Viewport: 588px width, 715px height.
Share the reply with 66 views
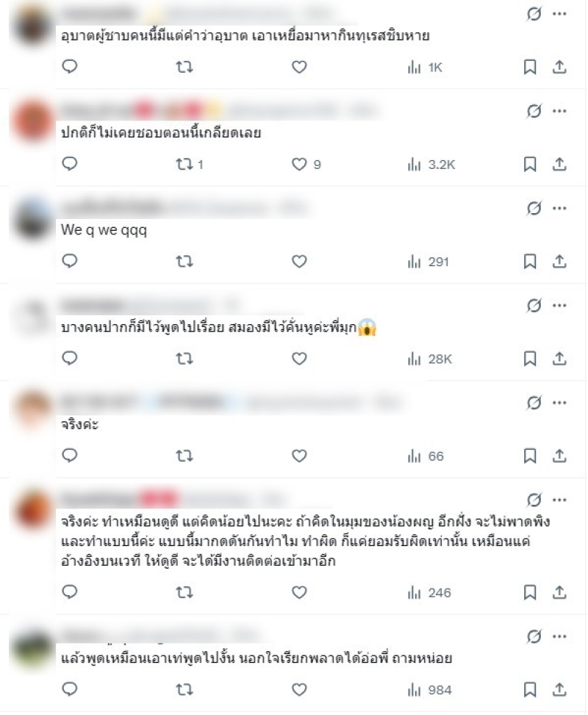[x=559, y=456]
